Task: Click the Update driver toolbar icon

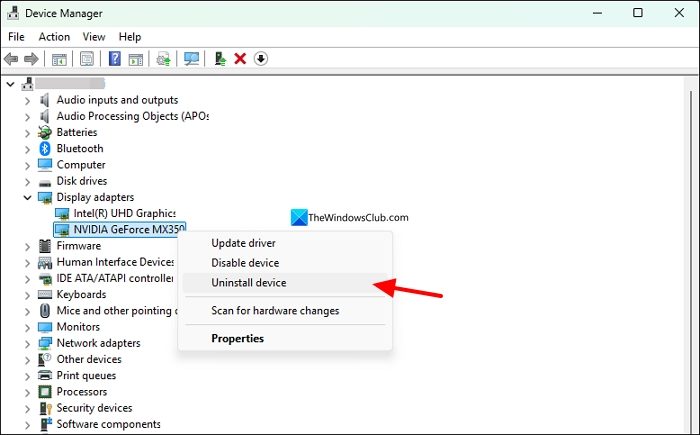Action: point(220,59)
